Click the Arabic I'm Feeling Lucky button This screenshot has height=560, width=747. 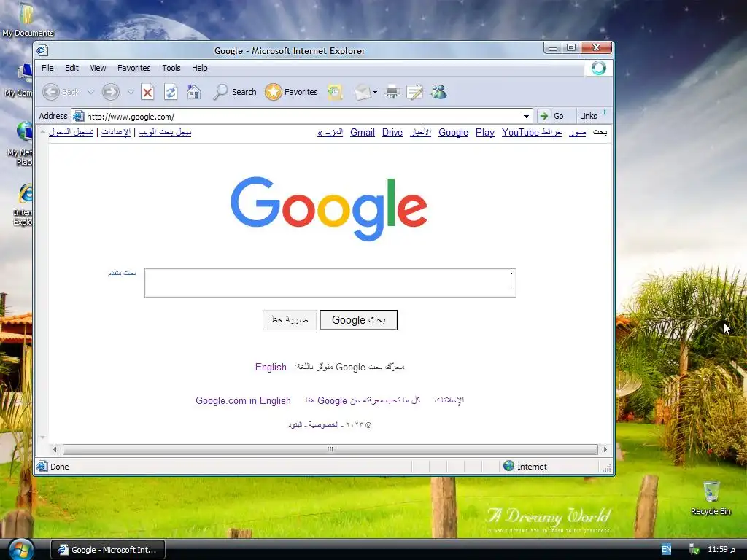(x=289, y=320)
